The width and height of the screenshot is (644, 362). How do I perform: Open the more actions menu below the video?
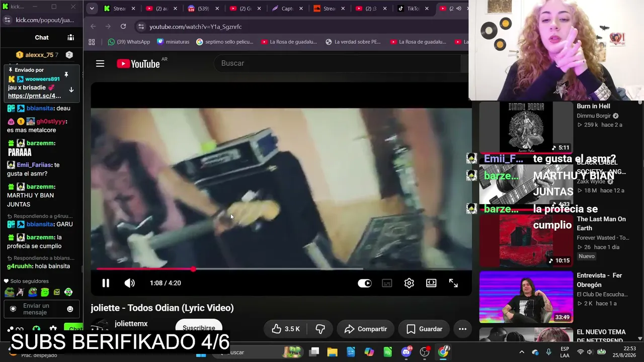tap(462, 329)
